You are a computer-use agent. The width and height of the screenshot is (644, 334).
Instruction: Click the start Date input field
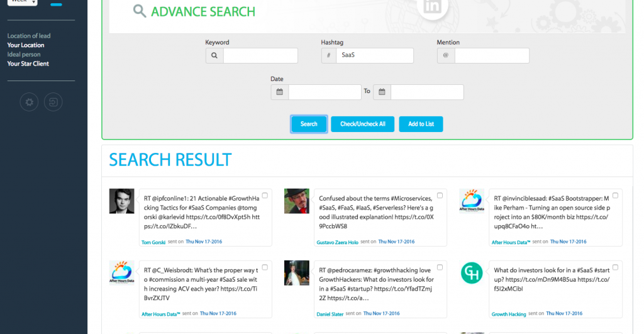pyautogui.click(x=325, y=92)
